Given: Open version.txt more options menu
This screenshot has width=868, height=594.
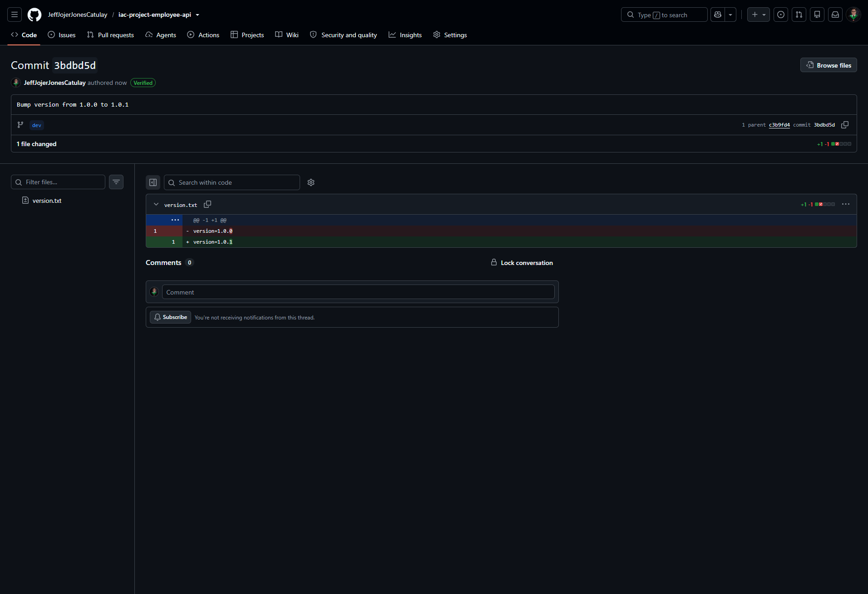Looking at the screenshot, I should point(846,204).
